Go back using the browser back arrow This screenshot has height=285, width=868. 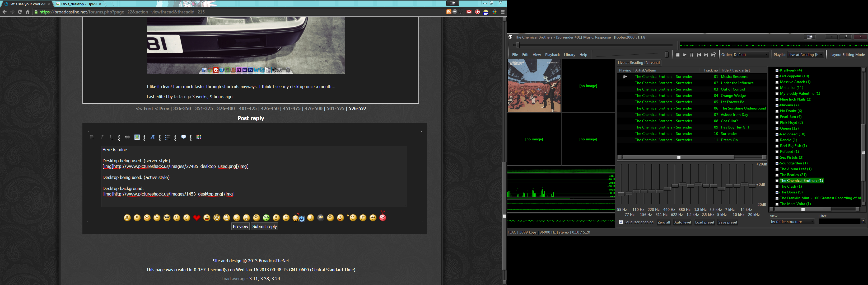click(x=4, y=12)
